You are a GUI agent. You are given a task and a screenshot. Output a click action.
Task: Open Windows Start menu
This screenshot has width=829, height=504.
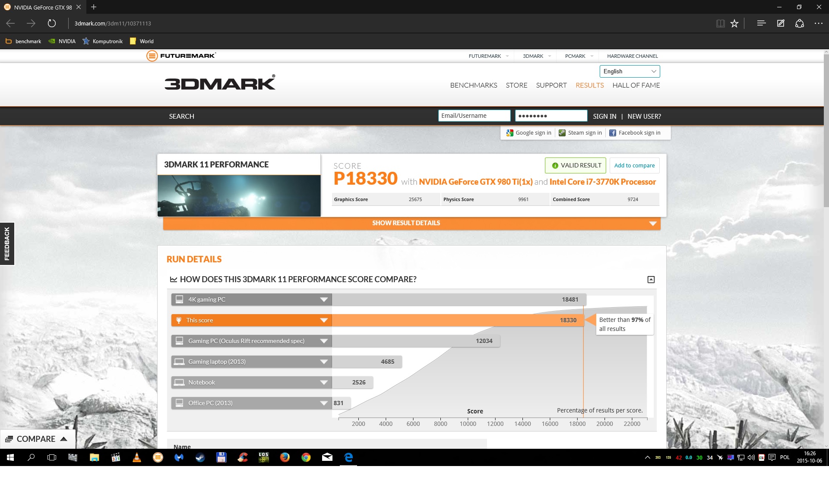10,457
